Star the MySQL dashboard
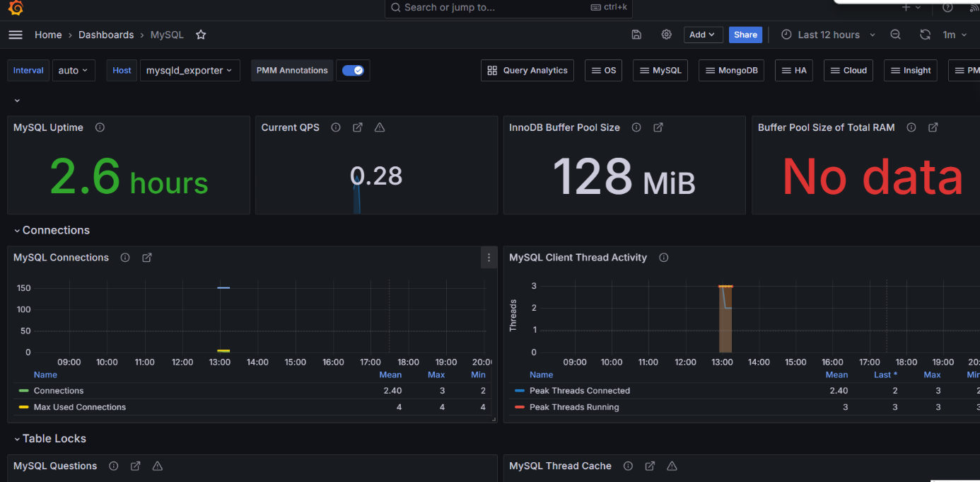 click(201, 35)
